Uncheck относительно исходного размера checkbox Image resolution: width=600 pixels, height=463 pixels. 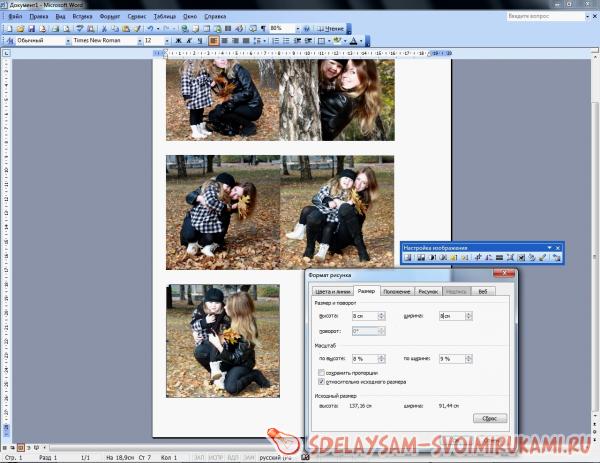320,381
